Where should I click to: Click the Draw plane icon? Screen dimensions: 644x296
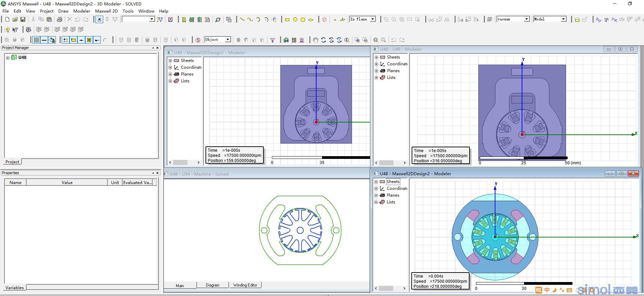click(x=343, y=19)
